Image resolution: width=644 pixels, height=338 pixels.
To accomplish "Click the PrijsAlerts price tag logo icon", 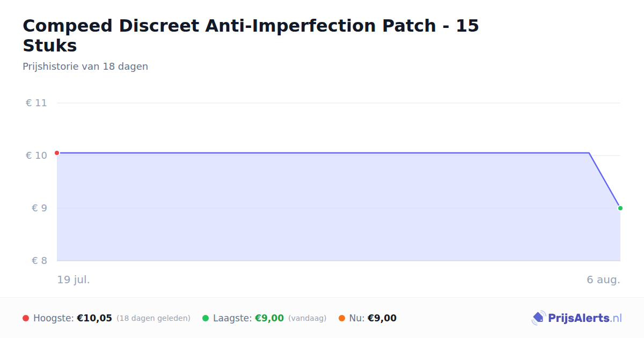I will click(x=538, y=318).
